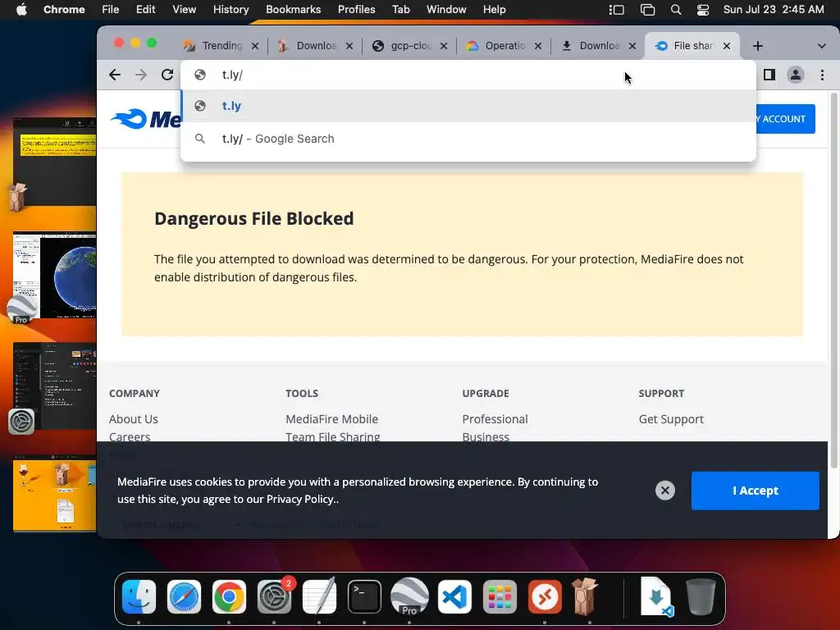Screen dimensions: 840x630
Task: Select Google Earth Stage Manager thumbnail
Action: [x=54, y=276]
